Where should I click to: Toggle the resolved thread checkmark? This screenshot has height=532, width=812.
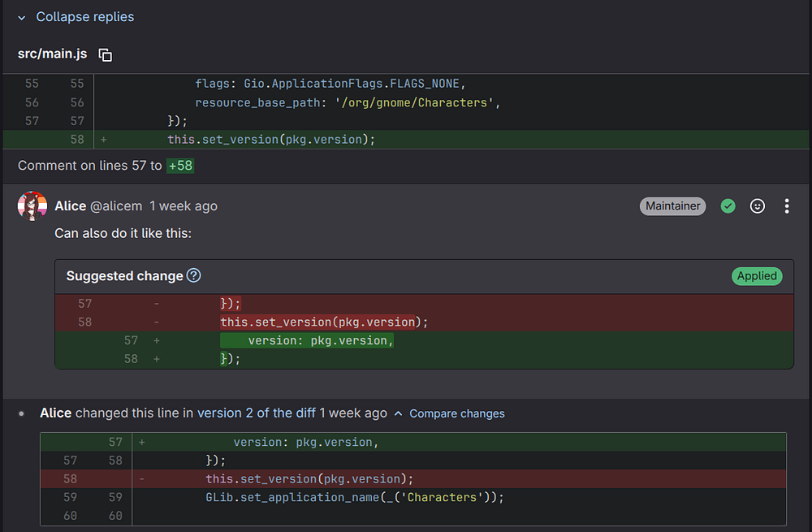tap(728, 206)
